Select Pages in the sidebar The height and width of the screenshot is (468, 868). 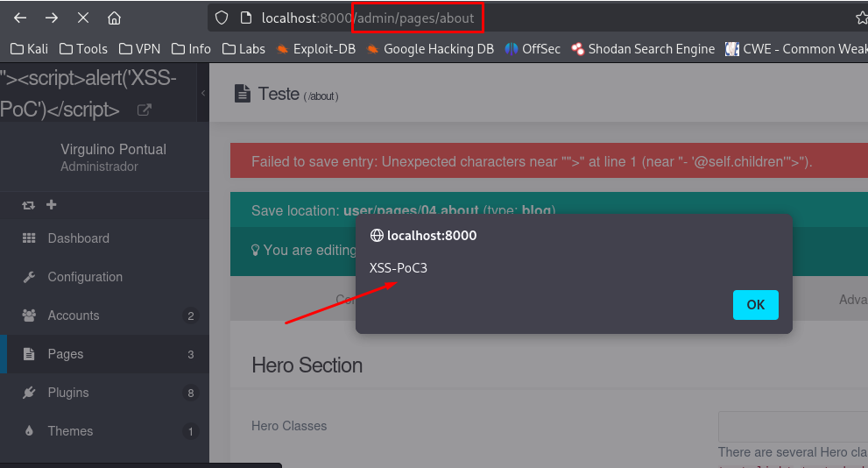coord(66,354)
